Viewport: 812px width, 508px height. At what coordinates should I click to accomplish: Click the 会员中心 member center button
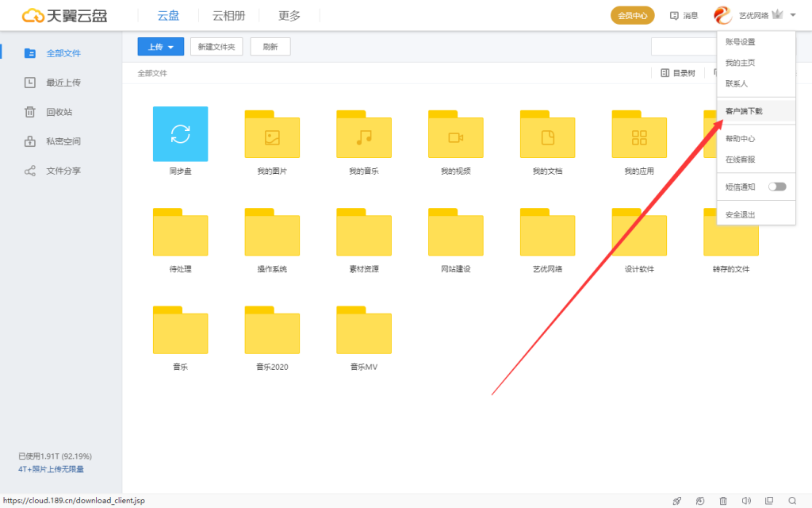click(632, 15)
